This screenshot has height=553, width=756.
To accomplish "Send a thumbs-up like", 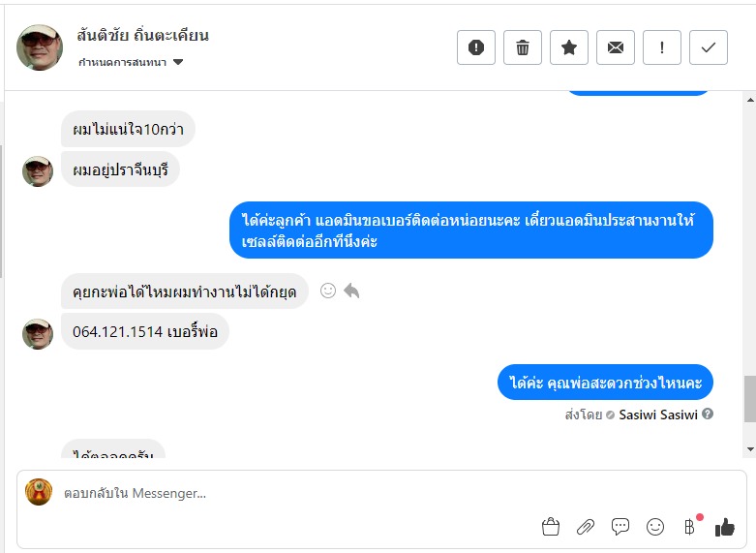I will pos(725,527).
